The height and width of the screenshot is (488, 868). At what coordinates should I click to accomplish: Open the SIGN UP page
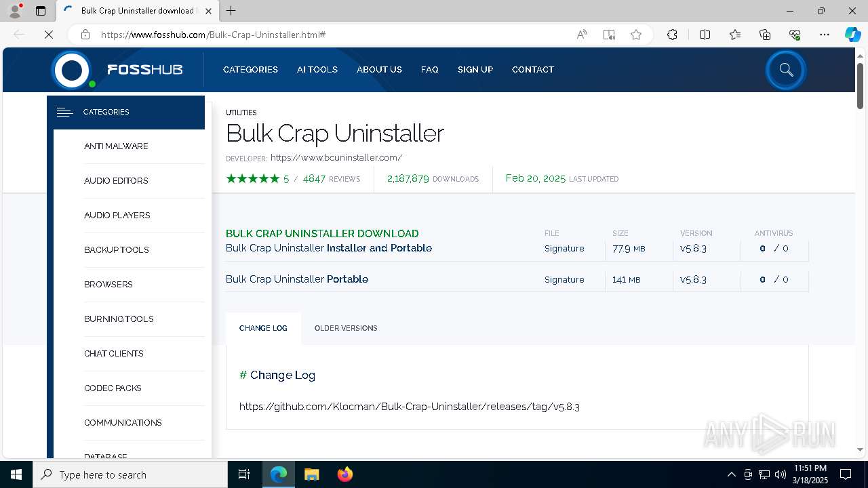click(x=475, y=70)
